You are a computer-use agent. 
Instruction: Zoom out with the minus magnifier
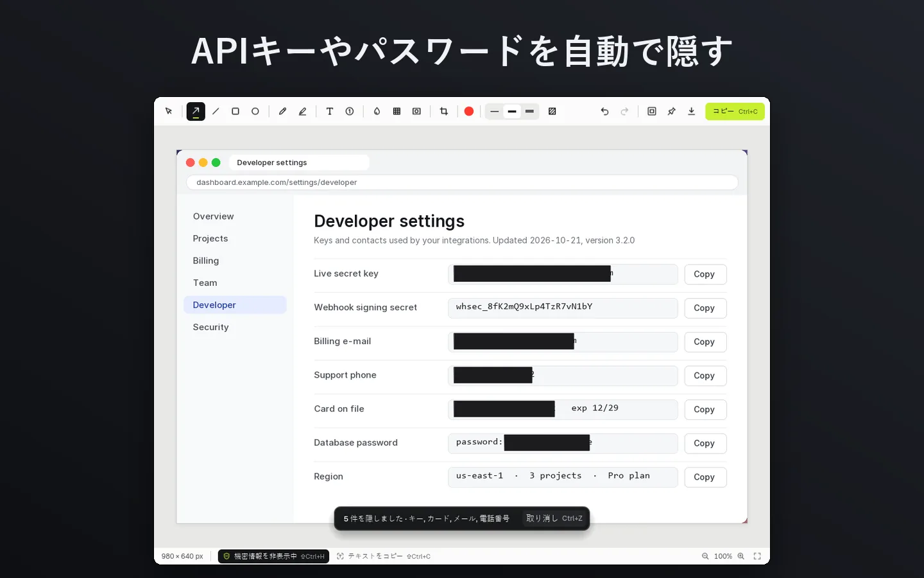[705, 556]
